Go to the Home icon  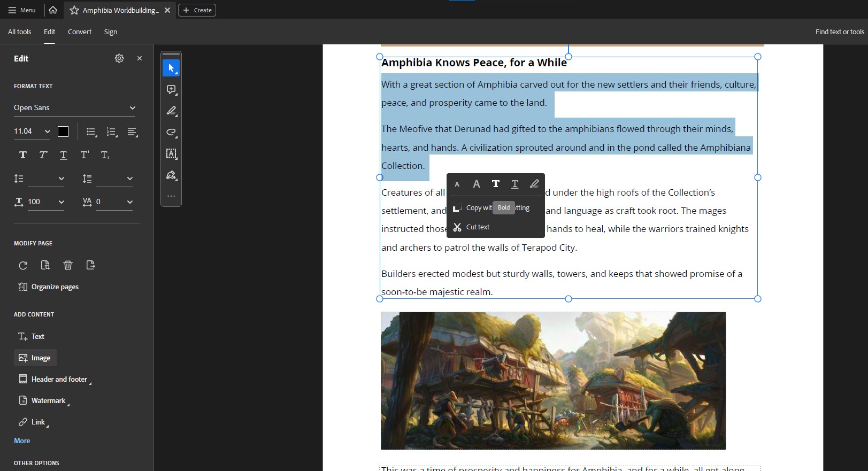click(x=53, y=10)
